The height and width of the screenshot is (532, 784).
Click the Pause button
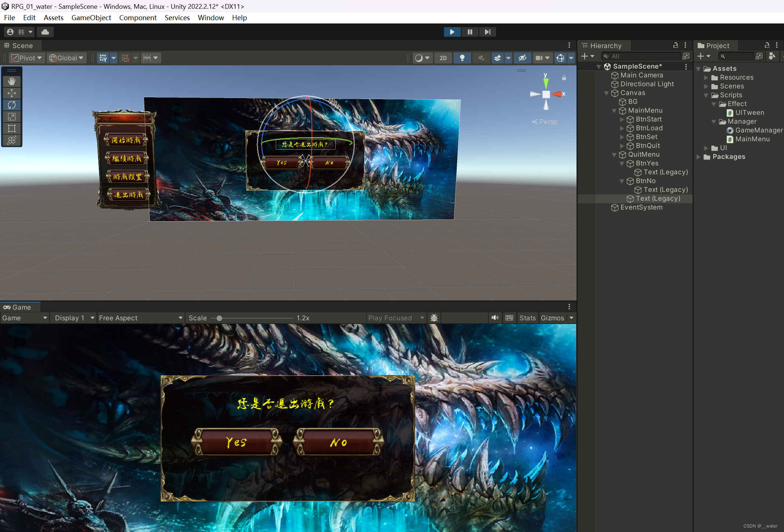[x=470, y=32]
